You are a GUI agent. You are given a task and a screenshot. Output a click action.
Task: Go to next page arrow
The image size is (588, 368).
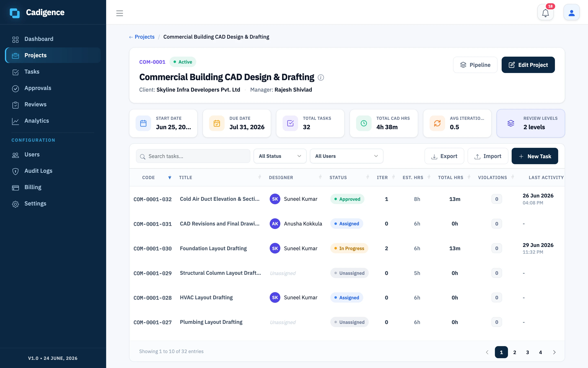(x=554, y=352)
